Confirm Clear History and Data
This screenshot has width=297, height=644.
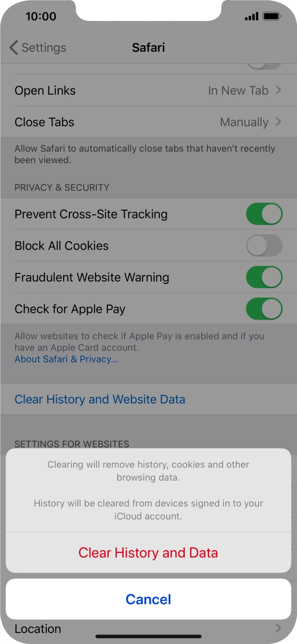pyautogui.click(x=148, y=552)
